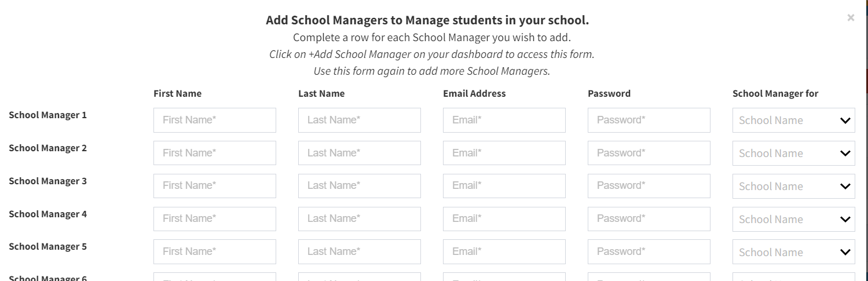This screenshot has width=868, height=281.
Task: Close the Add School Managers dialog
Action: 850,18
